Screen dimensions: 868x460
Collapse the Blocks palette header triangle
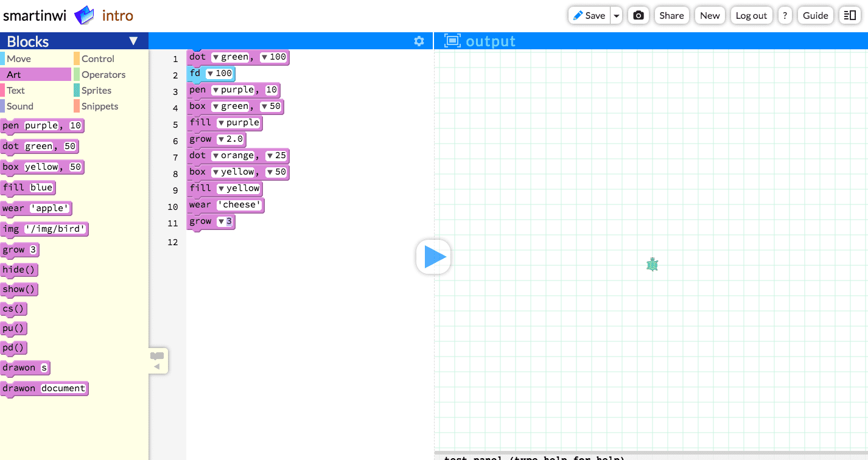point(134,41)
